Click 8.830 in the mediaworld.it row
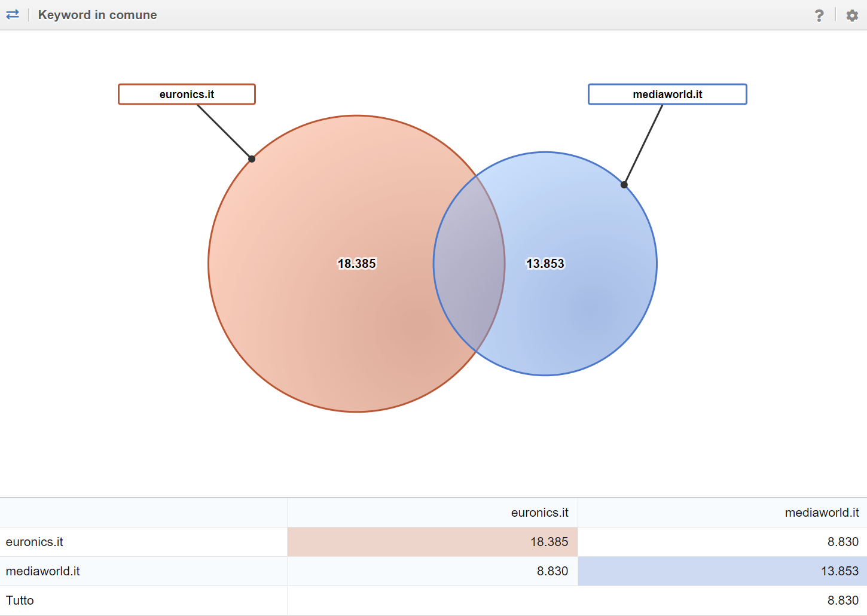The width and height of the screenshot is (867, 616). (x=552, y=571)
